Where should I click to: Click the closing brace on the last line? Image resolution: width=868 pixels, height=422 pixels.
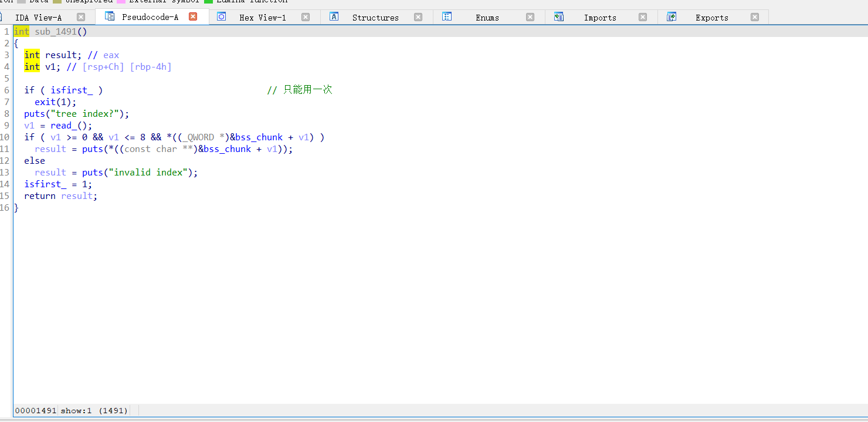pos(16,208)
